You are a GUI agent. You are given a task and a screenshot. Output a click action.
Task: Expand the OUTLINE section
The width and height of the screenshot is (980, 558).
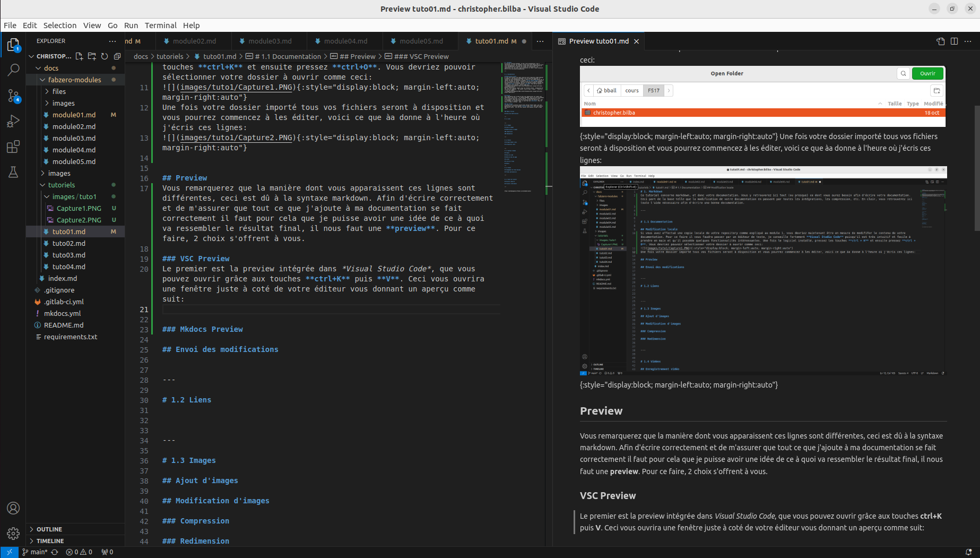[x=75, y=529]
